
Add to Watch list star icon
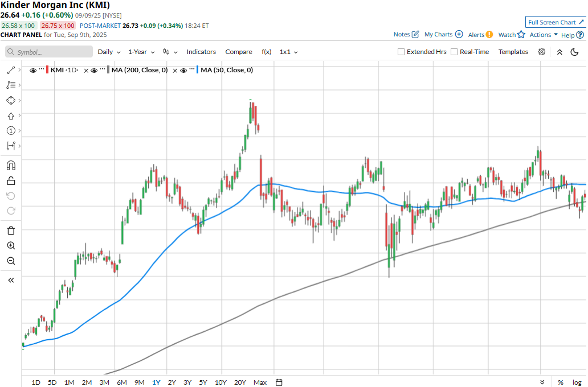click(x=521, y=35)
